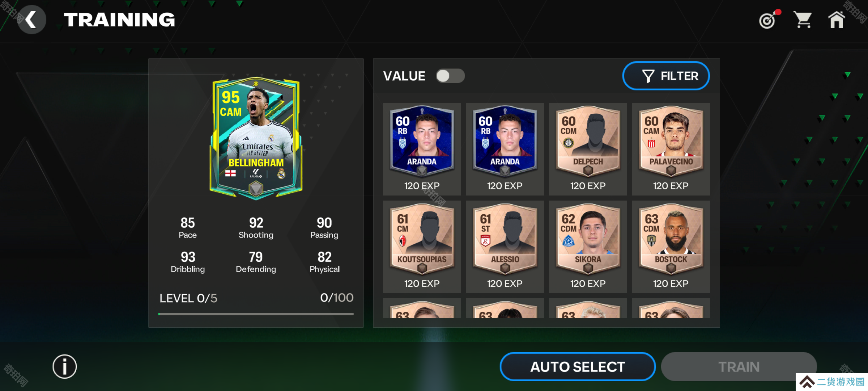Choose the Sikora 62 CDM card
Viewport: 868px width, 391px height.
click(x=588, y=247)
